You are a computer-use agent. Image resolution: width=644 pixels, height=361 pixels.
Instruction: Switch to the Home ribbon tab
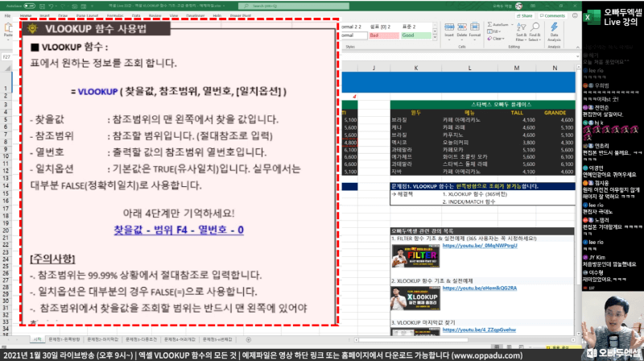point(26,15)
